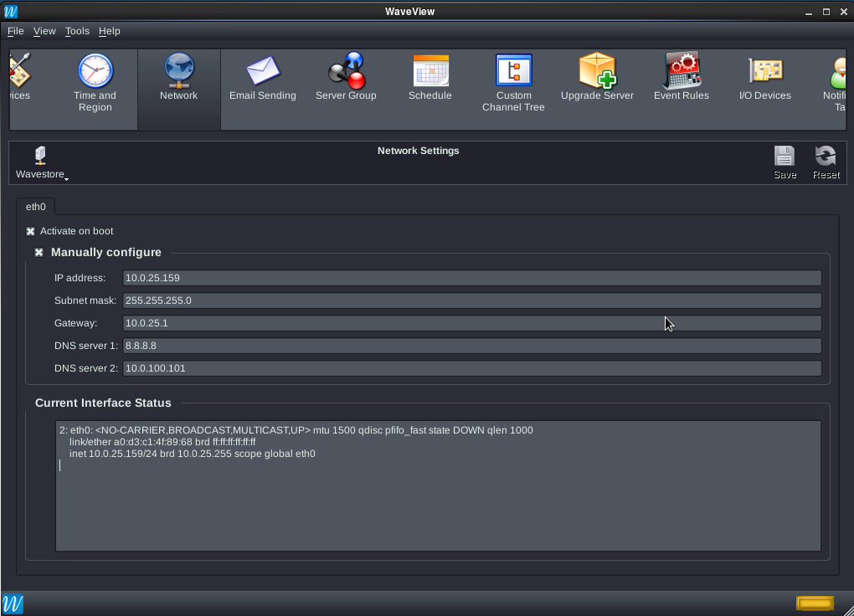Image resolution: width=854 pixels, height=616 pixels.
Task: Click the DNS server 1 field
Action: coord(471,346)
